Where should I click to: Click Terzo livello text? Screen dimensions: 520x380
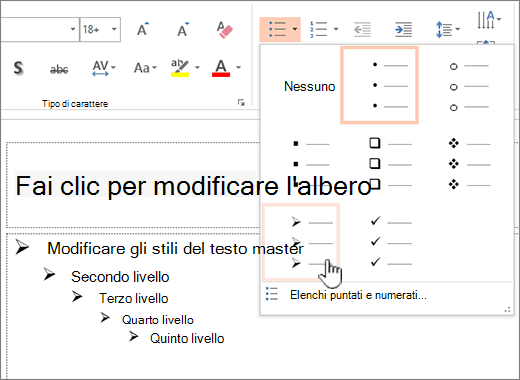point(134,298)
